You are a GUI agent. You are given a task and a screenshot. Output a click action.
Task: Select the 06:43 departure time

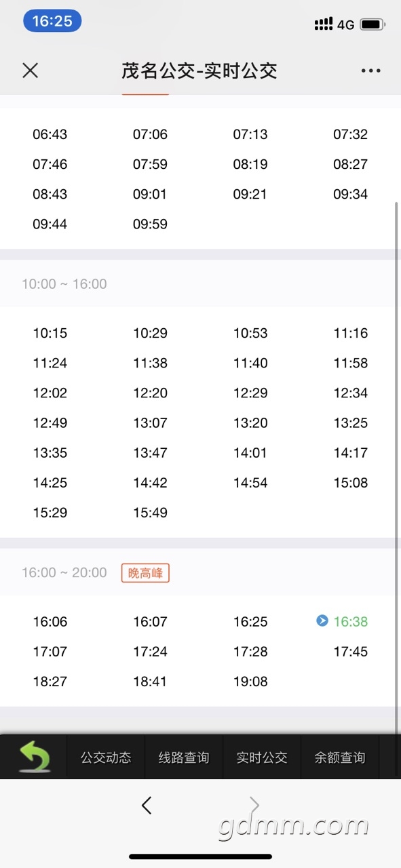point(50,134)
